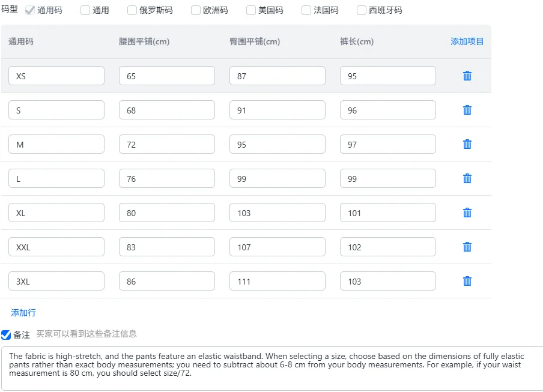Edit the XXL size name field
The width and height of the screenshot is (543, 392).
coord(56,247)
